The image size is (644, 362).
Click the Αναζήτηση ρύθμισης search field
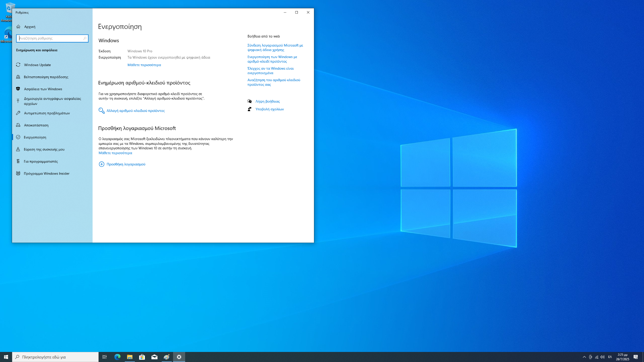[52, 38]
